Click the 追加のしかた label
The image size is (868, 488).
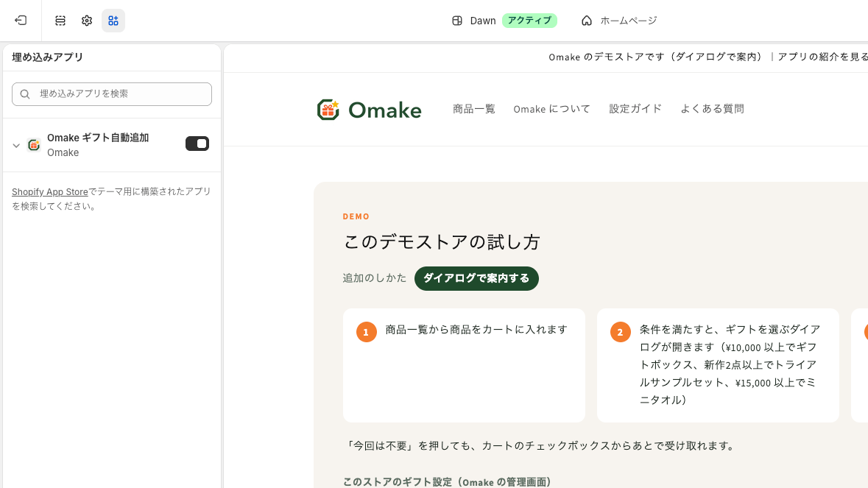click(375, 277)
